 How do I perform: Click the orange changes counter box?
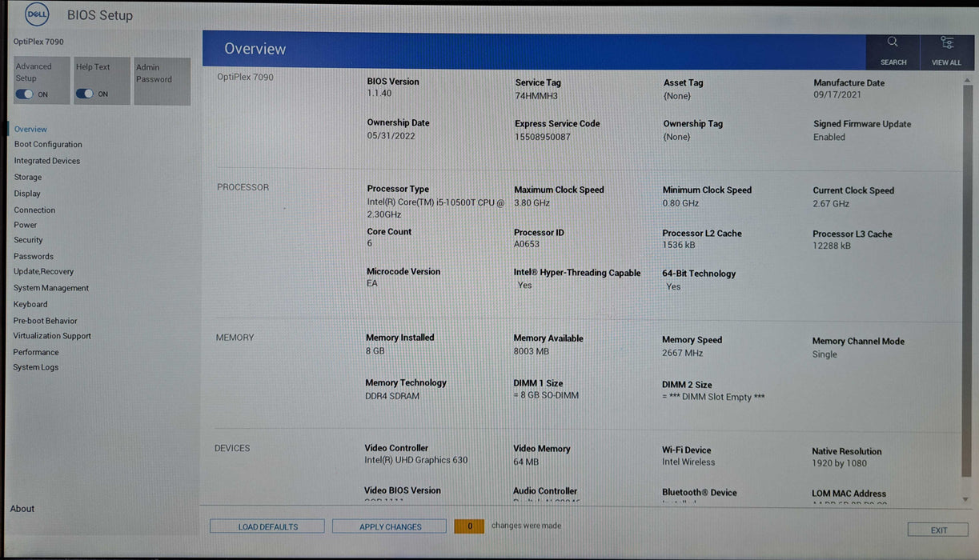pos(469,526)
